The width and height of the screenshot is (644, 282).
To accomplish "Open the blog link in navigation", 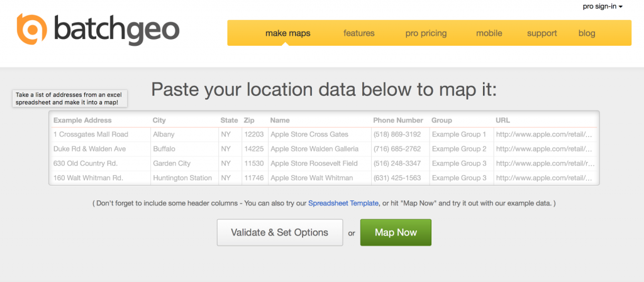I will pos(587,33).
